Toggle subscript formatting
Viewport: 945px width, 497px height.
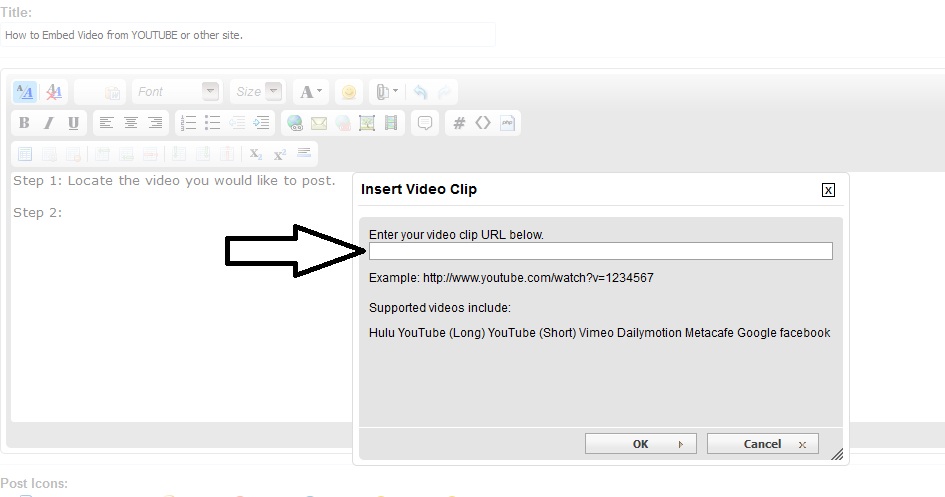(256, 154)
